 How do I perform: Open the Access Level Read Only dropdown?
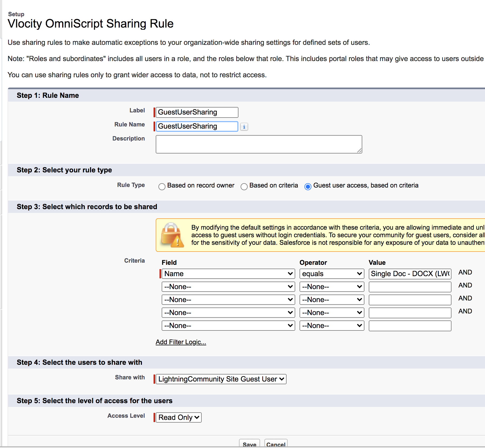[178, 417]
